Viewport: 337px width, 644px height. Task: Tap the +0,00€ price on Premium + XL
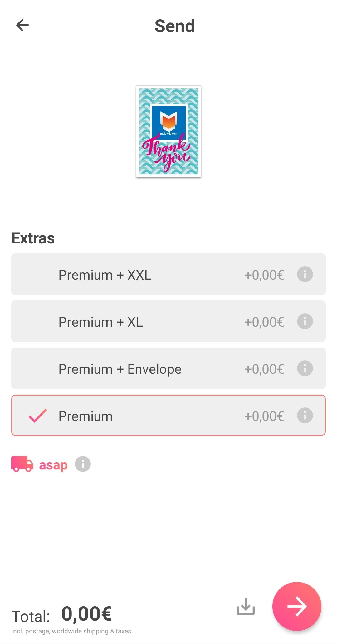point(264,322)
